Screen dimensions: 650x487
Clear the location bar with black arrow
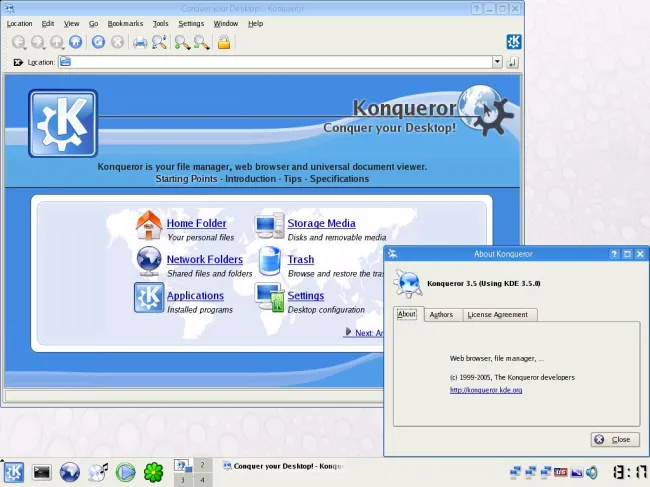[18, 62]
